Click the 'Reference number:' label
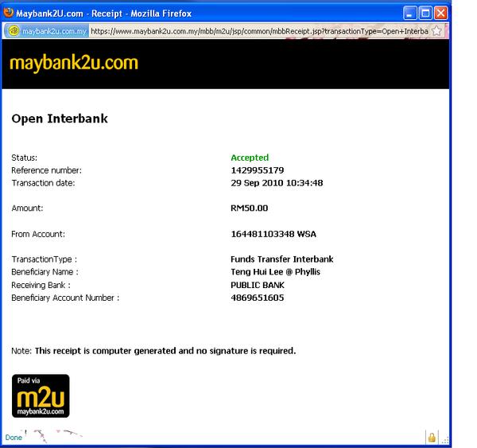Image resolution: width=477 pixels, height=448 pixels. [x=47, y=170]
